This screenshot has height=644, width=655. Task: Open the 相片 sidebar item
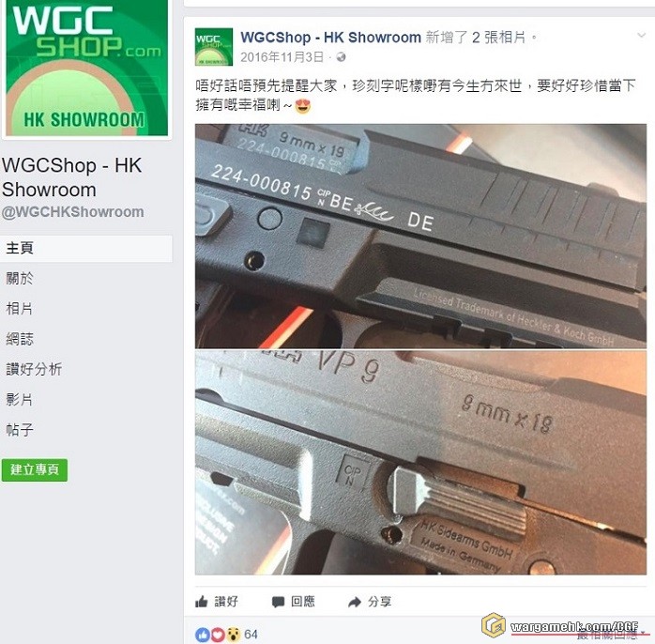click(x=20, y=309)
